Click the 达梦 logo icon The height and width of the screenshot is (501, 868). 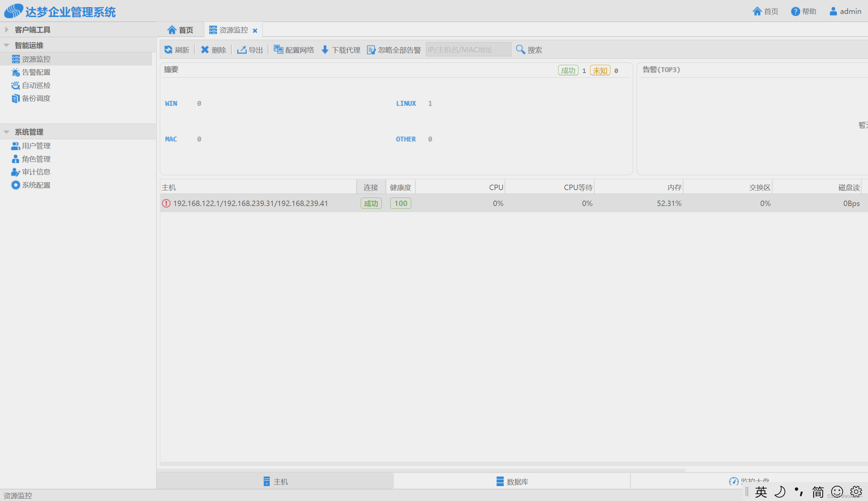(14, 11)
